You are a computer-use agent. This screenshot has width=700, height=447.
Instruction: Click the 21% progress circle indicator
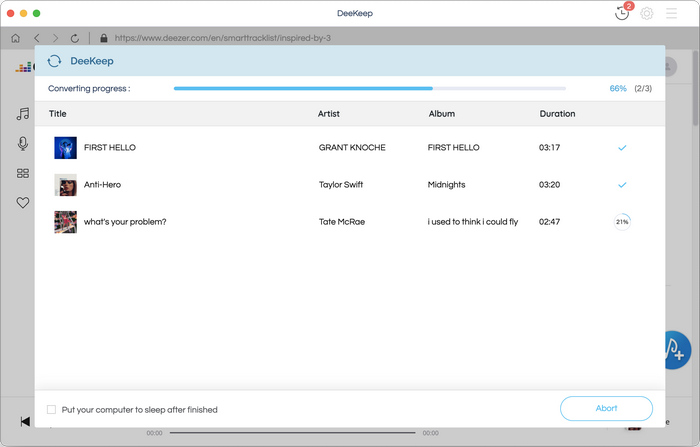(622, 221)
